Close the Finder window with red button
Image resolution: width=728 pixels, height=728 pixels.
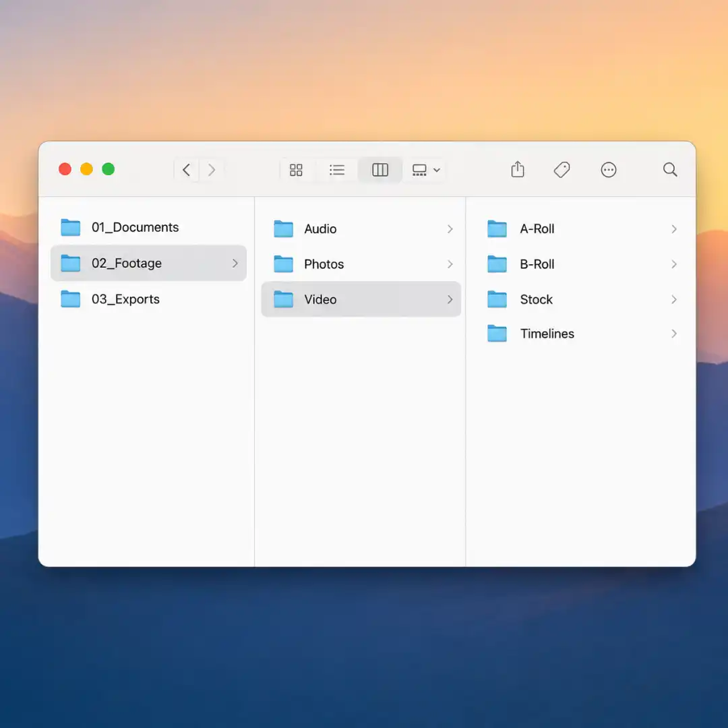point(65,169)
